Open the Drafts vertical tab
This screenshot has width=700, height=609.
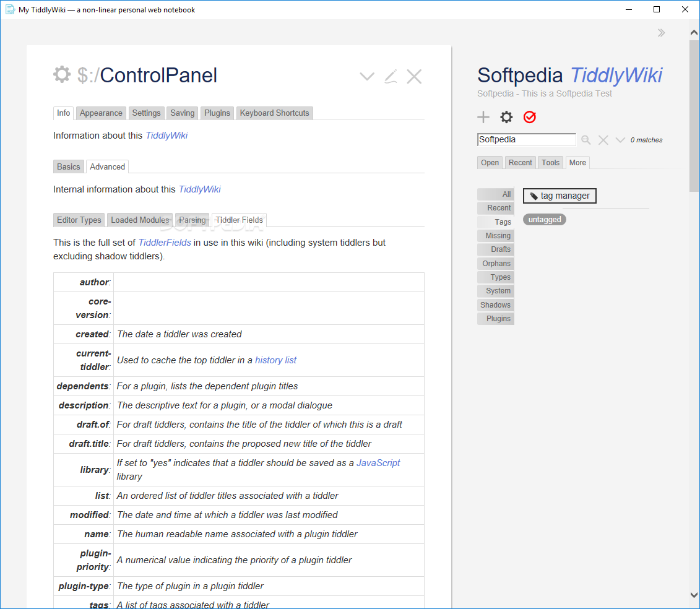pos(496,249)
